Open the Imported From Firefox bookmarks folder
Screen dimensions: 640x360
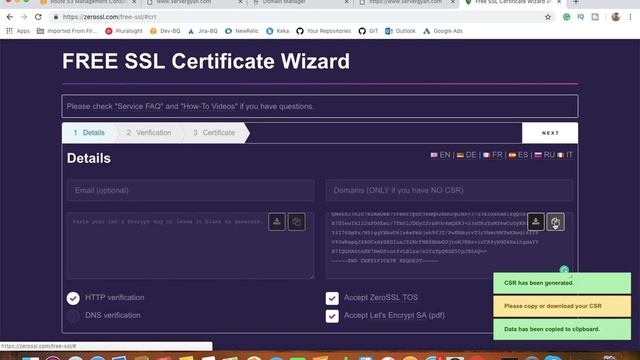[67, 31]
